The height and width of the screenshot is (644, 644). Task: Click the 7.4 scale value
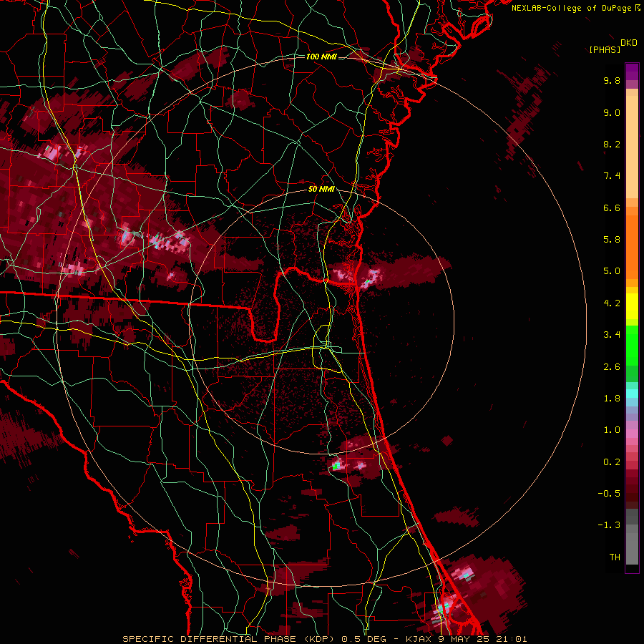(x=612, y=176)
